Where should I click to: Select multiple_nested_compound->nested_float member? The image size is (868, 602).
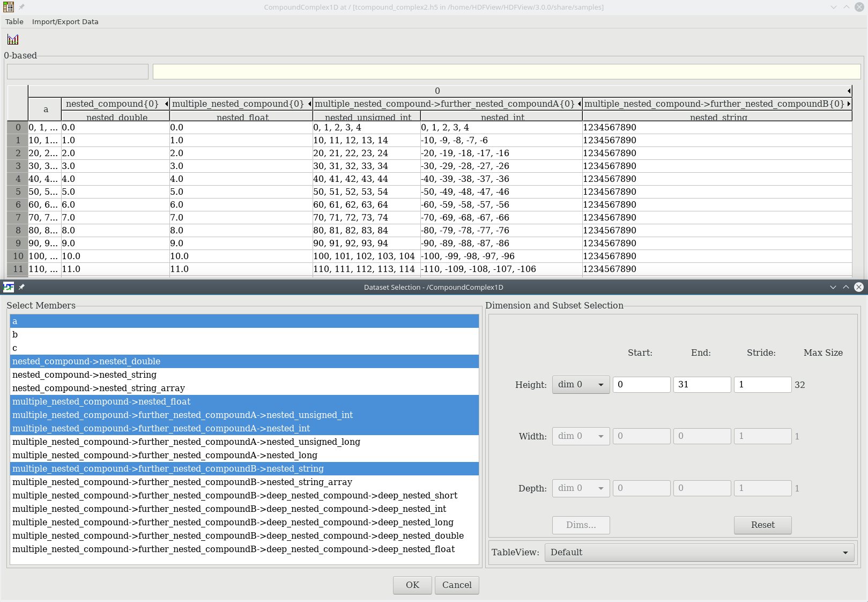pos(244,402)
